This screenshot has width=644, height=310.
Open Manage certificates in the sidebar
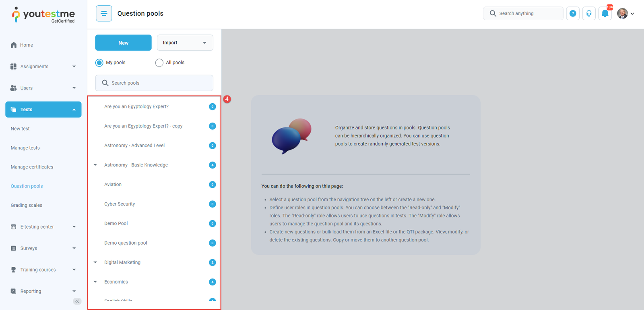(x=32, y=167)
